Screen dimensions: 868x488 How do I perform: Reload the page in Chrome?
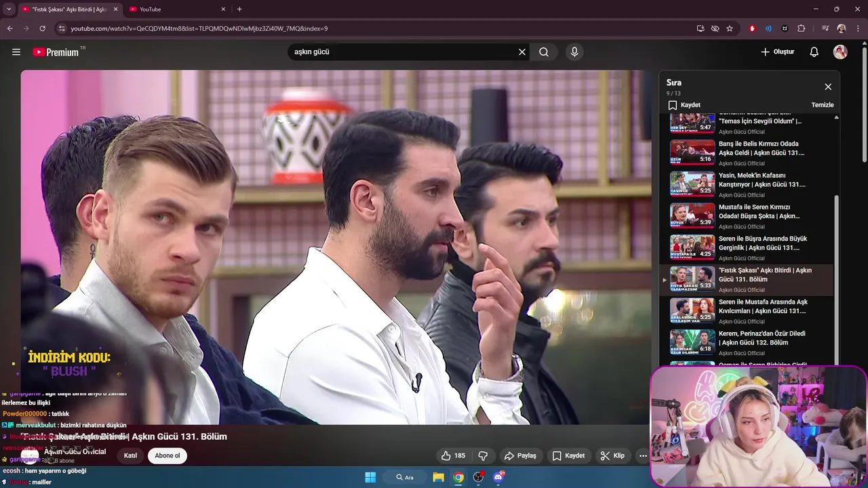42,28
